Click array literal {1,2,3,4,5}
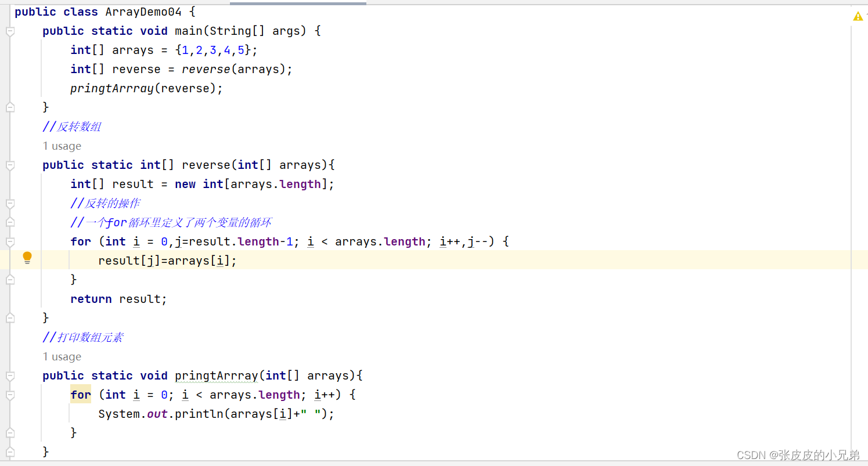 [213, 50]
